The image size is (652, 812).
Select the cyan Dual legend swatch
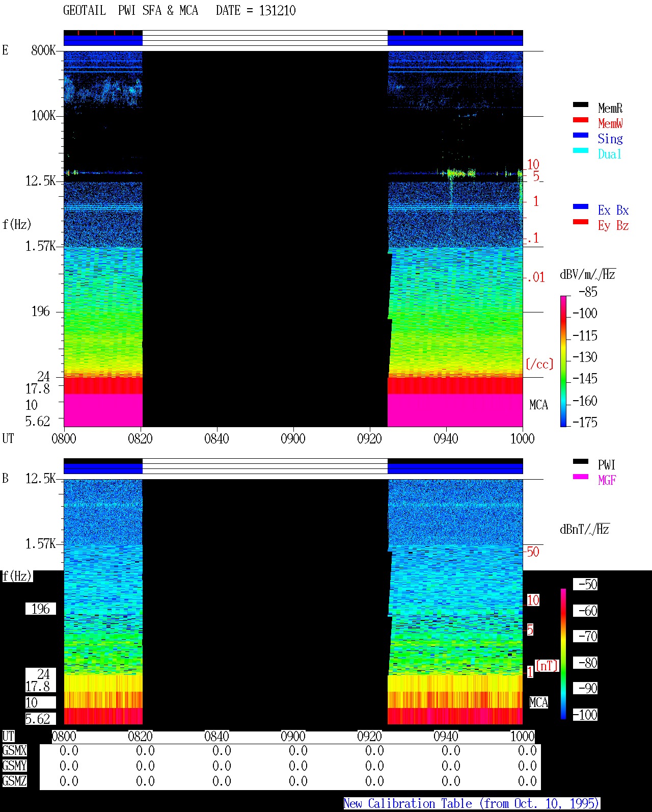(x=581, y=150)
